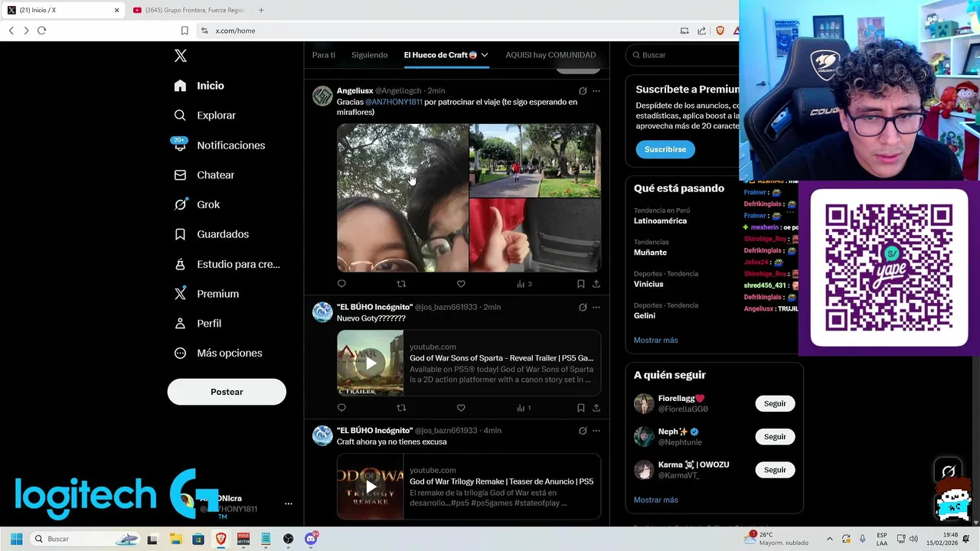The width and height of the screenshot is (980, 551).
Task: Click the Postear button
Action: tap(227, 392)
